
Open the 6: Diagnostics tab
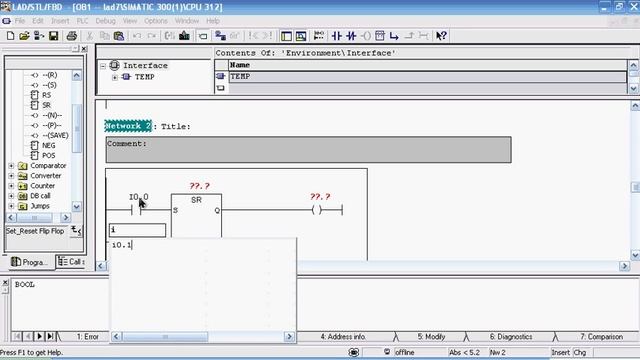point(511,337)
